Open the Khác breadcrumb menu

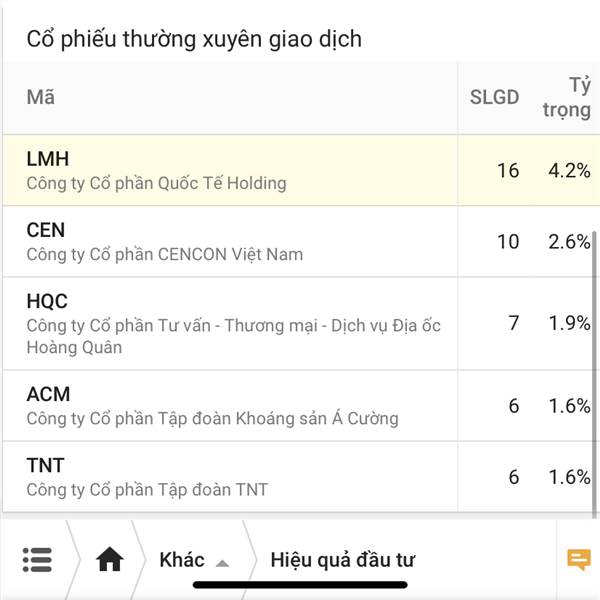tap(182, 560)
